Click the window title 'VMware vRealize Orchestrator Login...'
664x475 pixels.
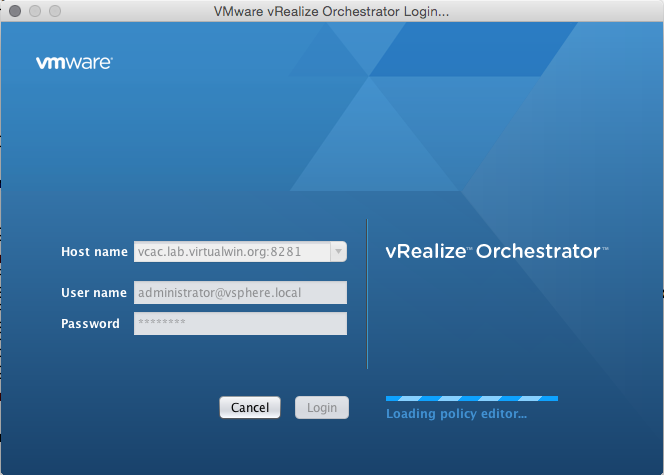tap(331, 11)
